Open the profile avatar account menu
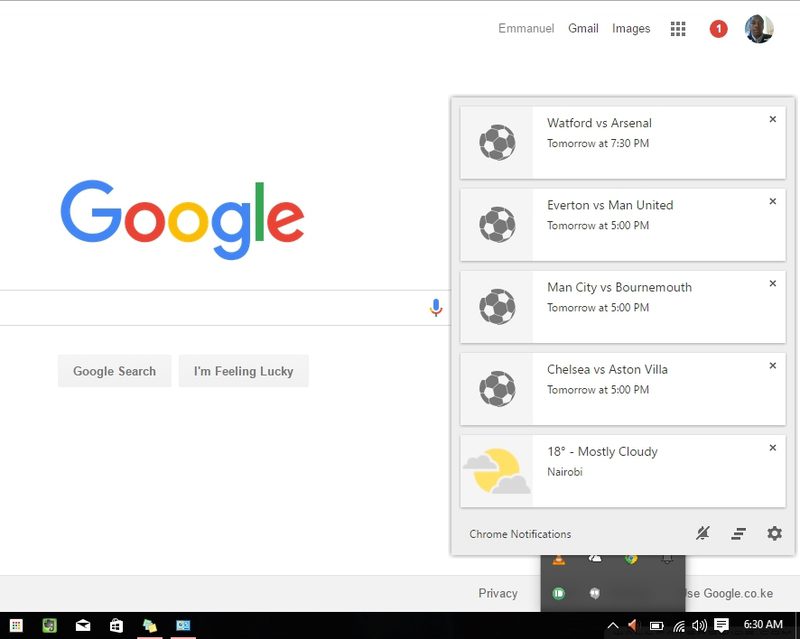800x639 pixels. pos(759,29)
